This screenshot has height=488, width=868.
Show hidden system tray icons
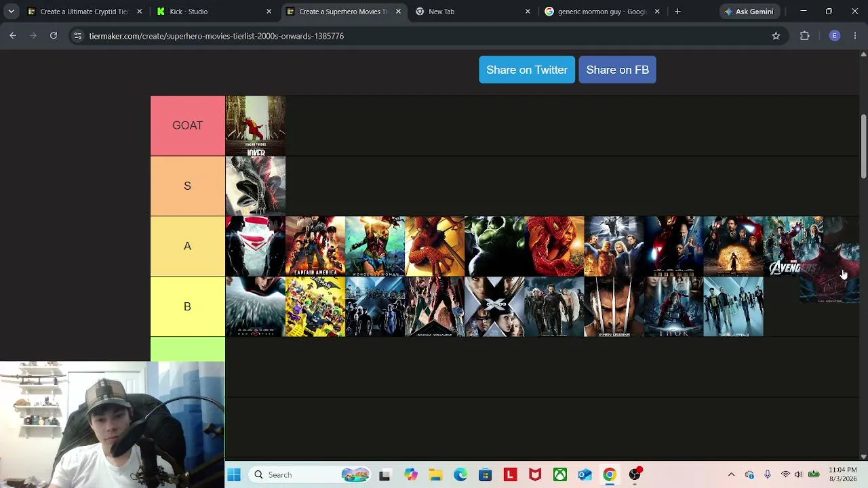(x=731, y=475)
